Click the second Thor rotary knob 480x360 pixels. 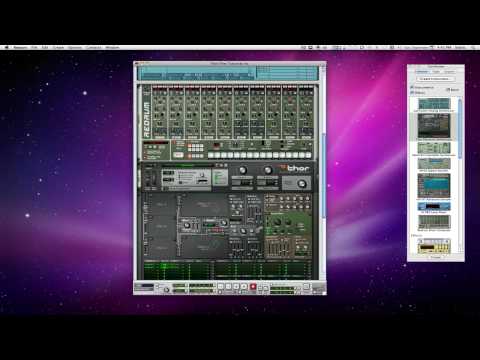click(268, 170)
